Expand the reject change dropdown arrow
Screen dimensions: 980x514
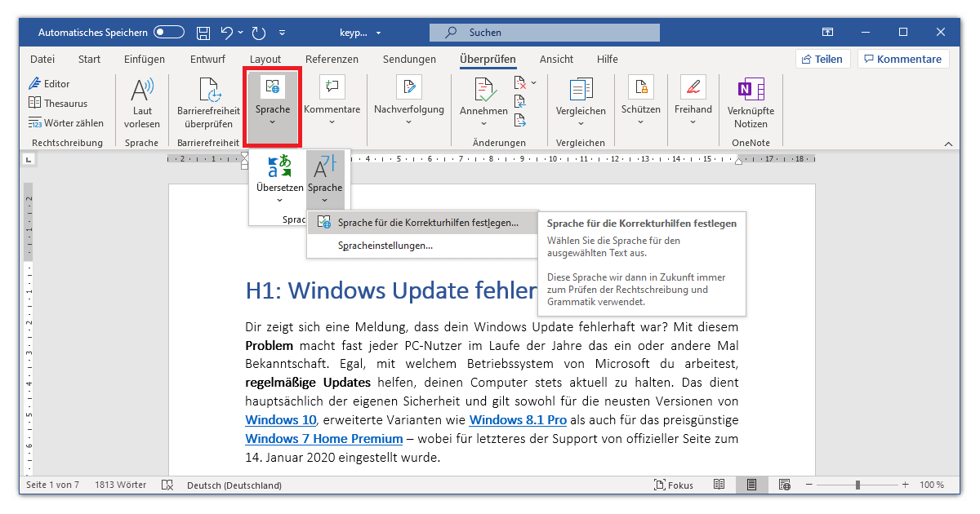534,82
